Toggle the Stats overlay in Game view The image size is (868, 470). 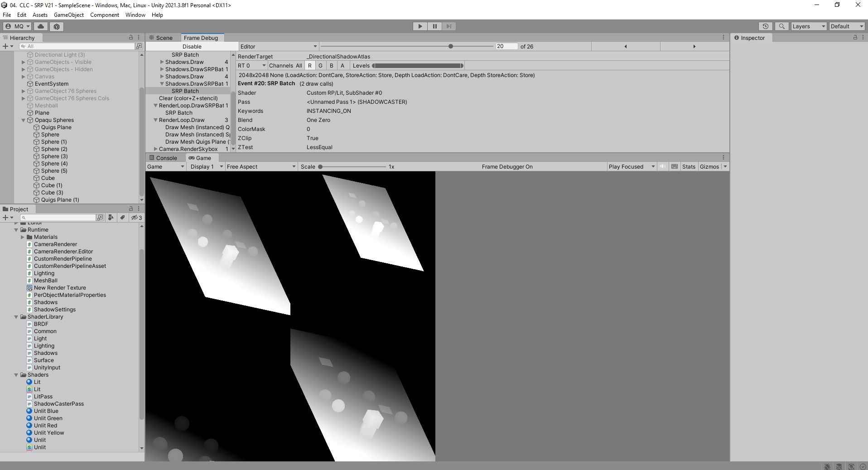688,166
